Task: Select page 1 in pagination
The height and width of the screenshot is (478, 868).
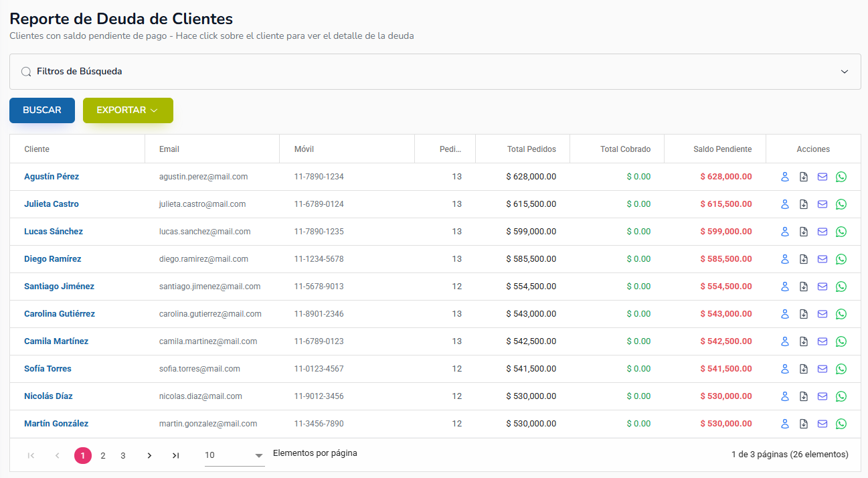Action: pos(83,456)
